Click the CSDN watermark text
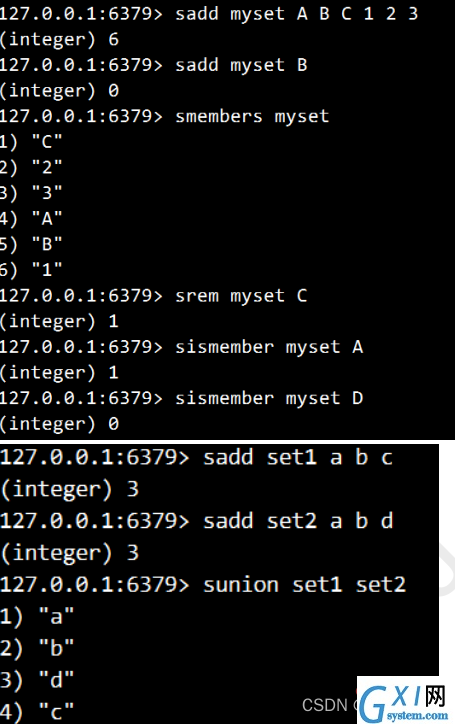Image resolution: width=455 pixels, height=724 pixels. pos(325,705)
